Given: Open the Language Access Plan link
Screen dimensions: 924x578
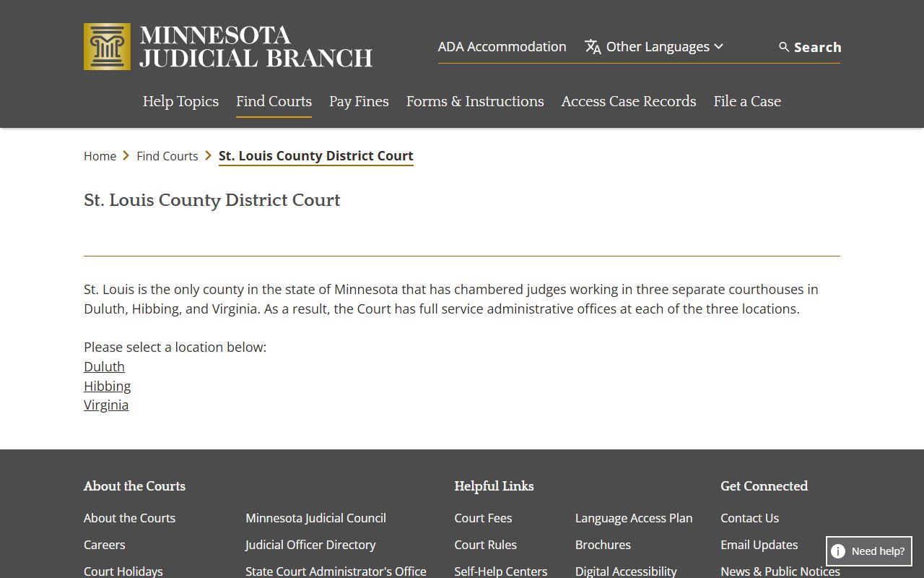Looking at the screenshot, I should point(634,518).
